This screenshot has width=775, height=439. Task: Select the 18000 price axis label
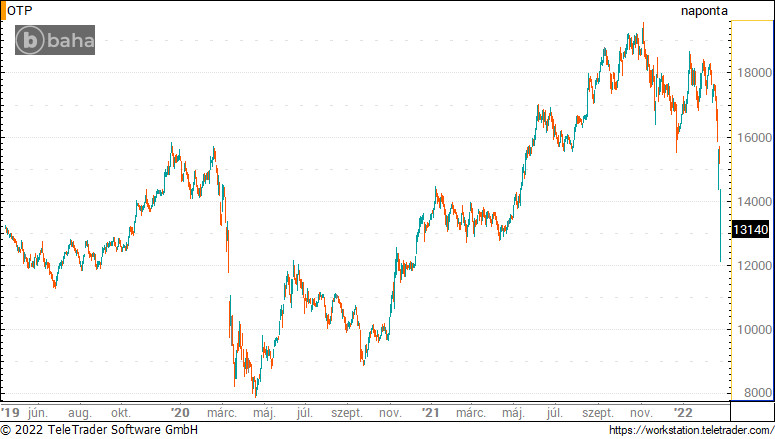tap(754, 73)
